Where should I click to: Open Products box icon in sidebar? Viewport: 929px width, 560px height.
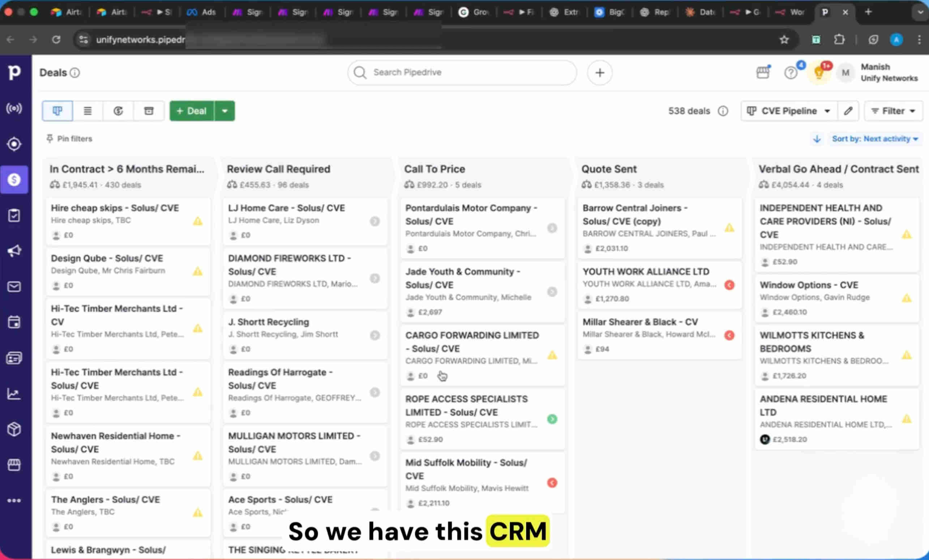14,429
